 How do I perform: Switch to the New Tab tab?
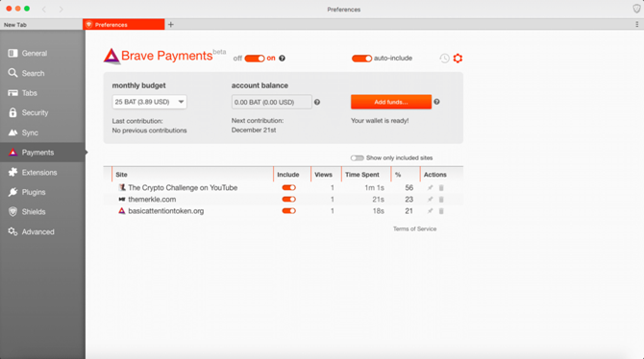coord(41,25)
